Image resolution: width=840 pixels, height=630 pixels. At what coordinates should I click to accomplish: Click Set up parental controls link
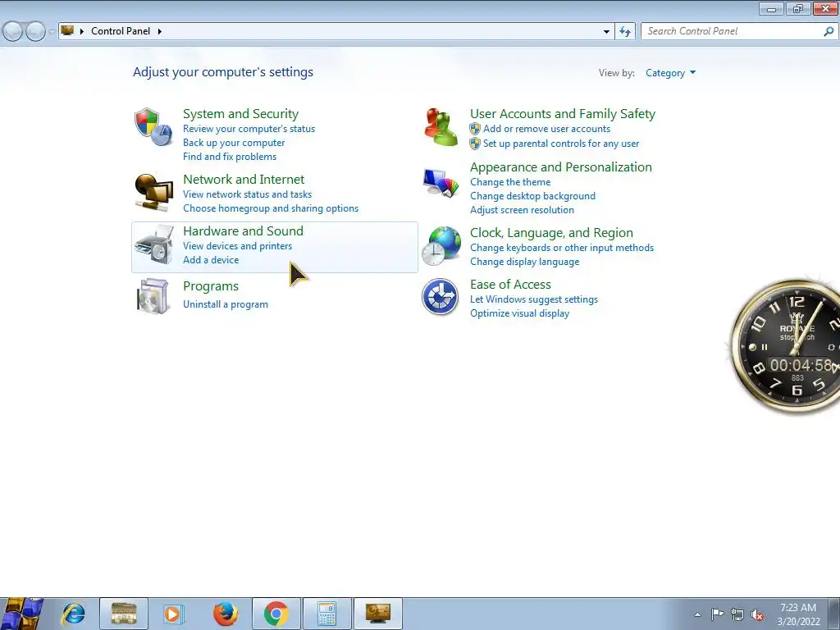click(x=561, y=144)
